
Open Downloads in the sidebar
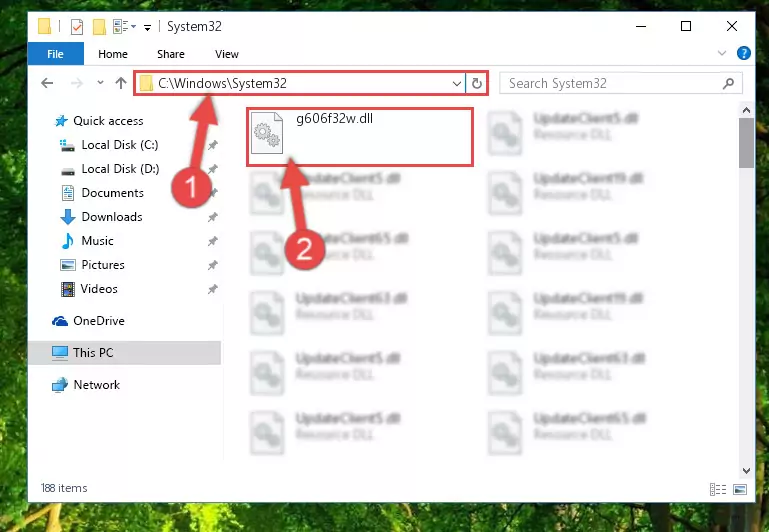[x=102, y=217]
